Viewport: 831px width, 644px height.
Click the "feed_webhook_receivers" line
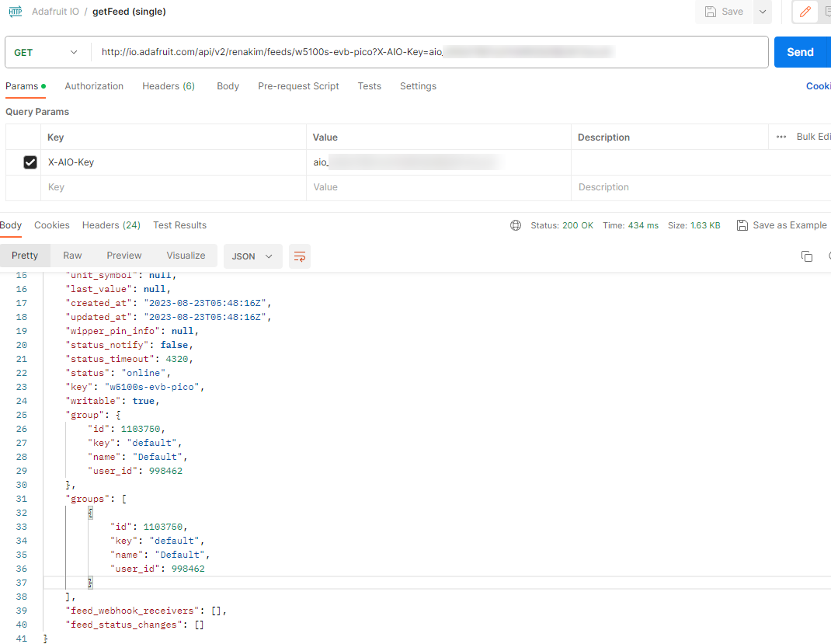[x=146, y=611]
